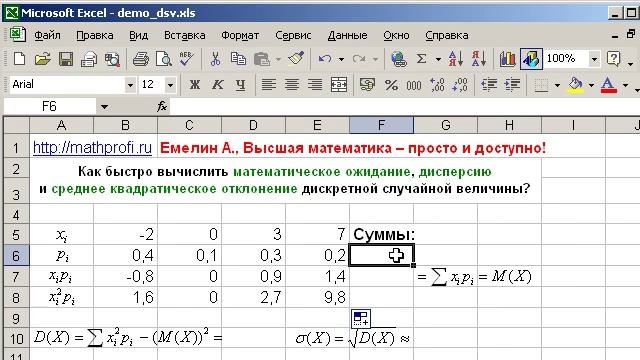The image size is (640, 360).
Task: Toggle italic К formatting
Action: pos(218,85)
